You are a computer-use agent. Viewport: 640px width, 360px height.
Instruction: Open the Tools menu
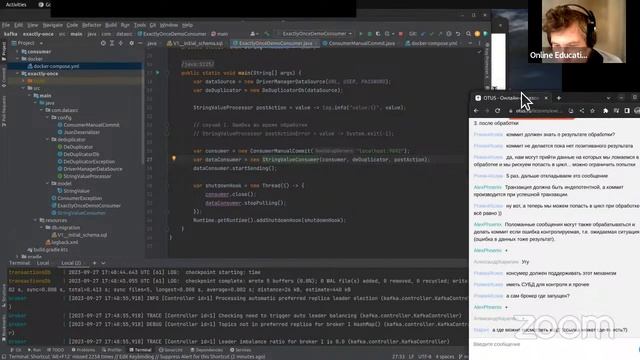pos(140,25)
